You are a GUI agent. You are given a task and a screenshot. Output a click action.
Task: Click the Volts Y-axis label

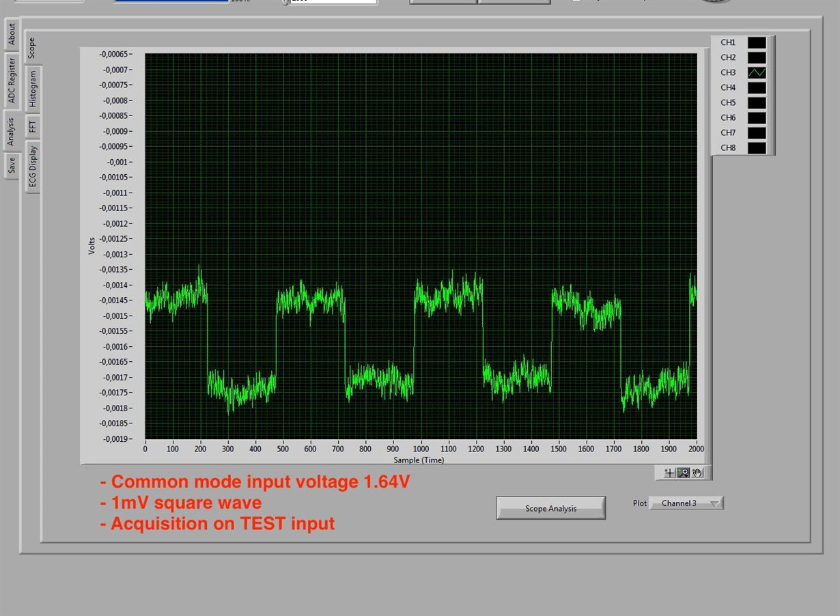click(x=92, y=247)
